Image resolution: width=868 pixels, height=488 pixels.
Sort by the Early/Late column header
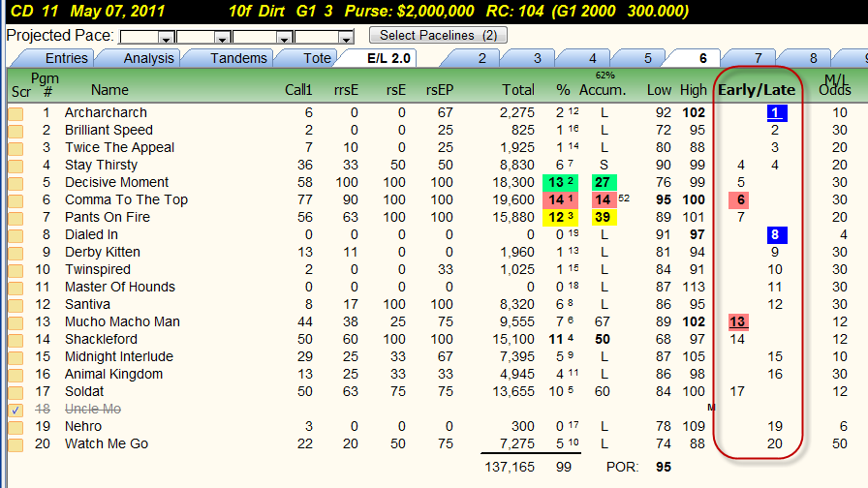pyautogui.click(x=757, y=90)
